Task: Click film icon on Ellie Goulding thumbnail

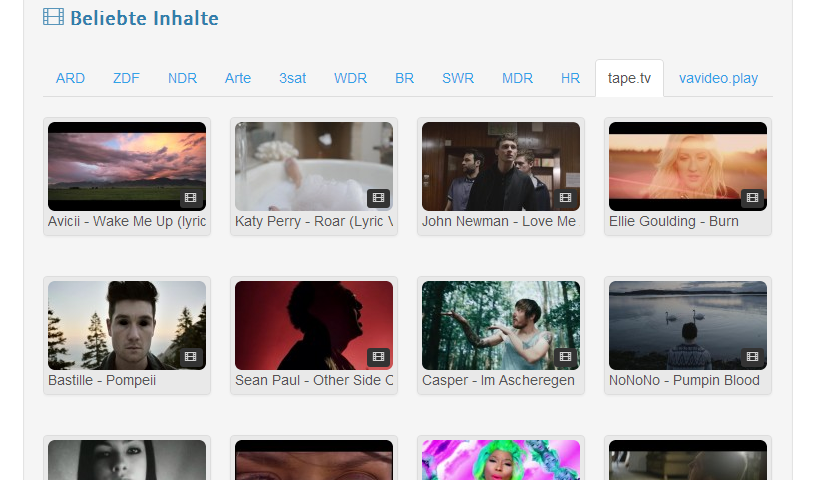Action: 752,198
